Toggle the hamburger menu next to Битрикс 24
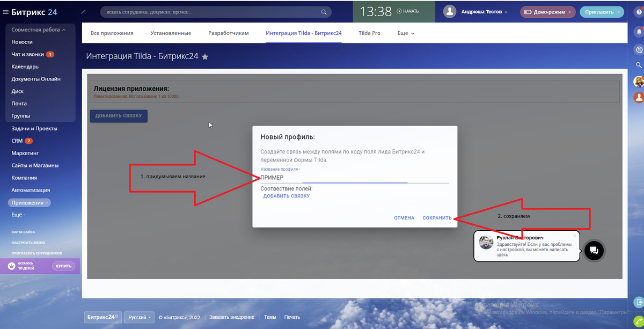Screen dimensions: 644x329 pos(5,12)
